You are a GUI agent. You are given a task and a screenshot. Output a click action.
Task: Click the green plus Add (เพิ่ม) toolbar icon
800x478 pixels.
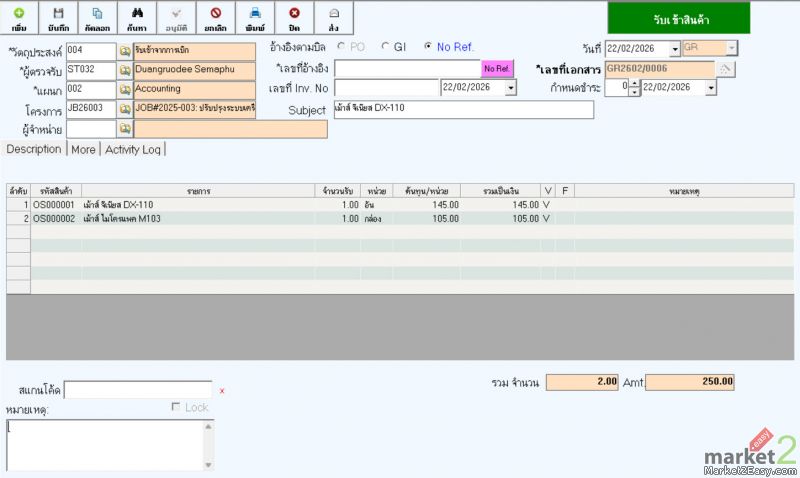click(x=19, y=16)
